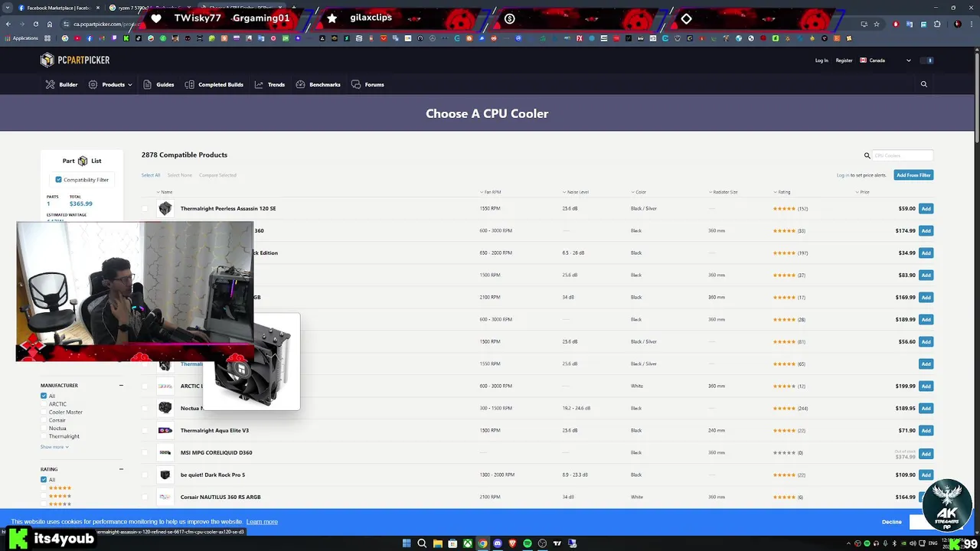Sort by the Fan RPM column
Screen dimensions: 980x551
tap(491, 192)
